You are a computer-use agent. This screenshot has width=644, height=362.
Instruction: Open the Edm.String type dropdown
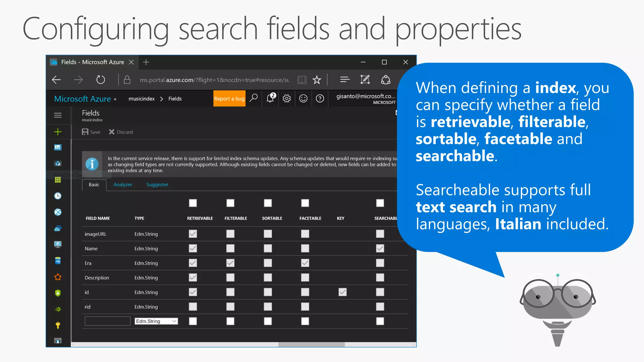(156, 321)
